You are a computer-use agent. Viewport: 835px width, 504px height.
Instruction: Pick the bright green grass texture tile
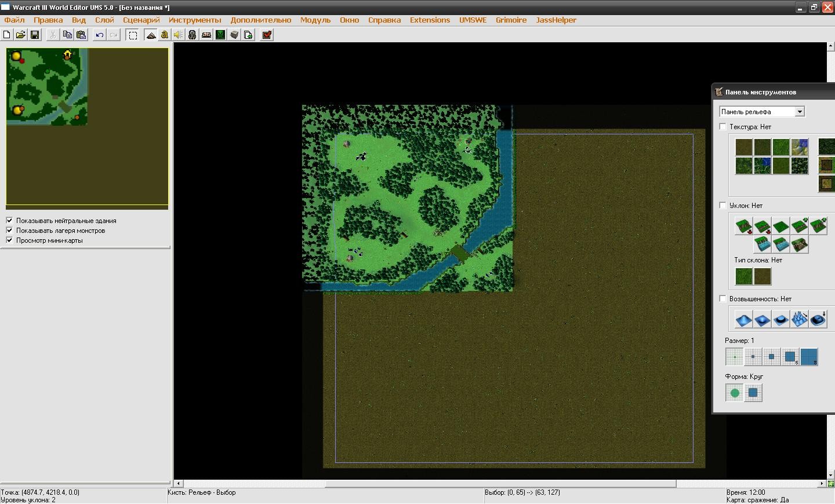[781, 147]
